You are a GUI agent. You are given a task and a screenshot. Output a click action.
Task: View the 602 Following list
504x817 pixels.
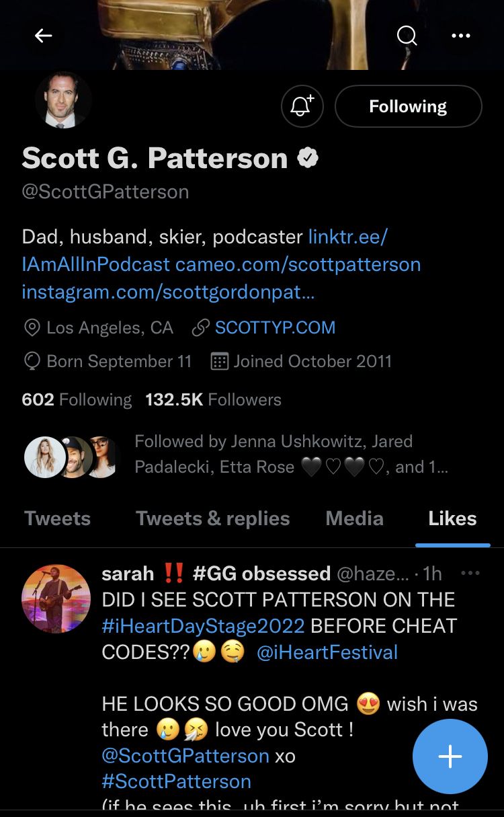pos(77,399)
